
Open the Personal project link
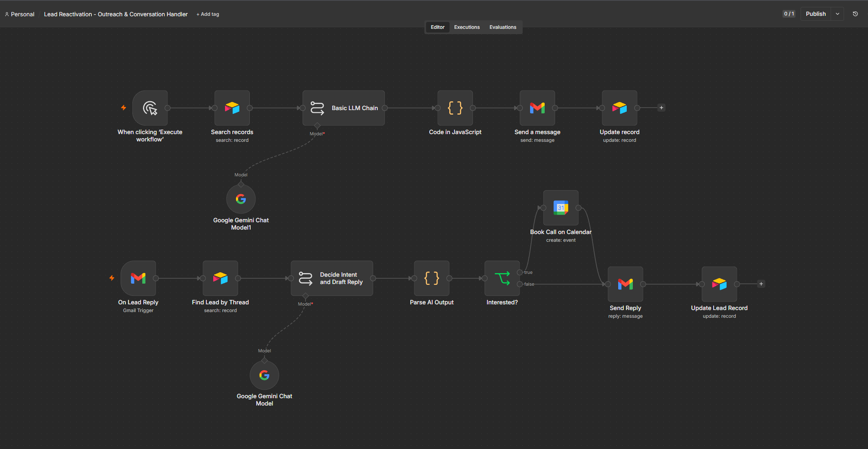(x=19, y=14)
